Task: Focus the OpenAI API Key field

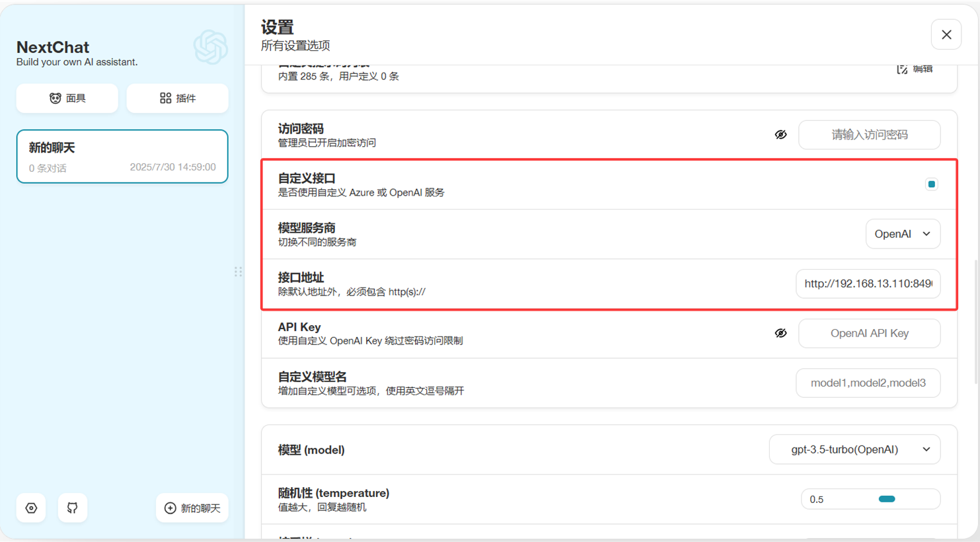Action: pyautogui.click(x=869, y=333)
